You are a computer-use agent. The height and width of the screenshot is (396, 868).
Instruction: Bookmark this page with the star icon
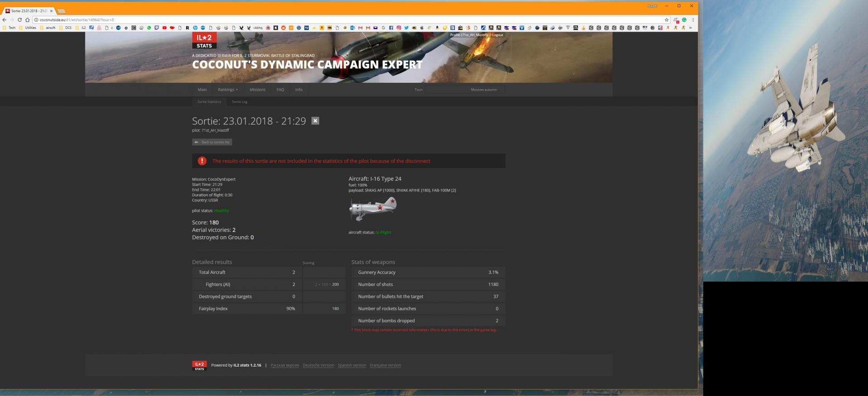click(x=666, y=20)
